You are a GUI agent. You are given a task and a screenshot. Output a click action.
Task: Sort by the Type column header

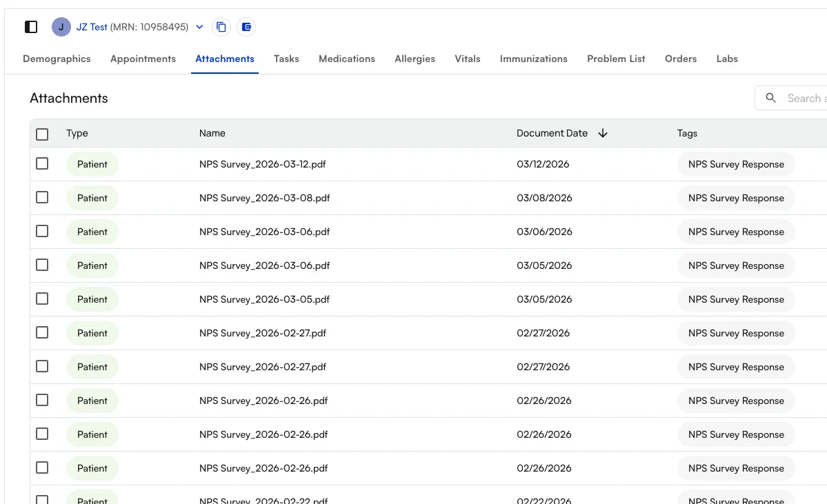click(77, 133)
